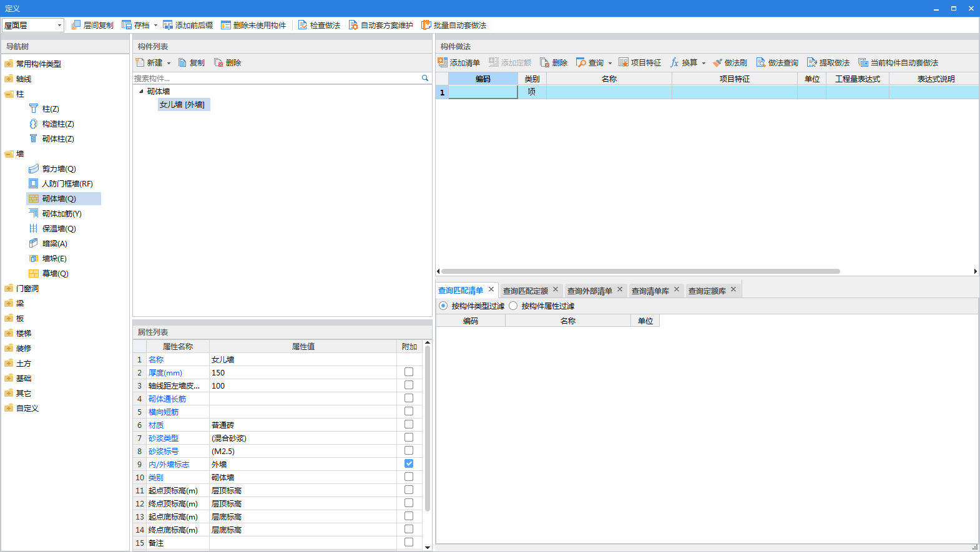The height and width of the screenshot is (552, 980).
Task: Click horizontal scrollbar of 构件做法 table
Action: [x=641, y=271]
